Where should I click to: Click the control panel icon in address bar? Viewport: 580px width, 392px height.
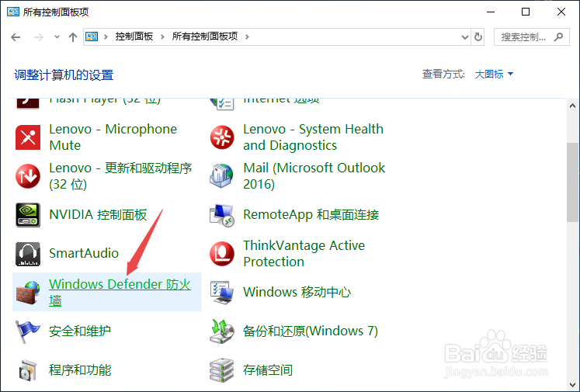(x=92, y=36)
